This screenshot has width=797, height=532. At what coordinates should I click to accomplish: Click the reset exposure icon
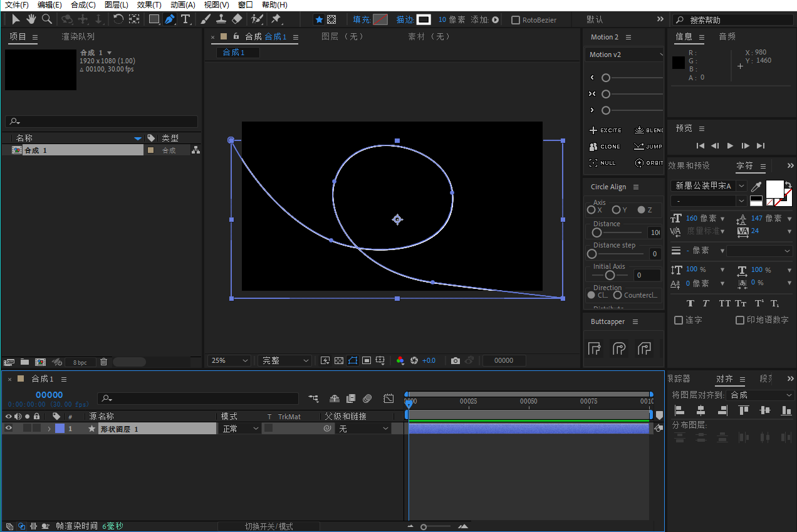414,360
